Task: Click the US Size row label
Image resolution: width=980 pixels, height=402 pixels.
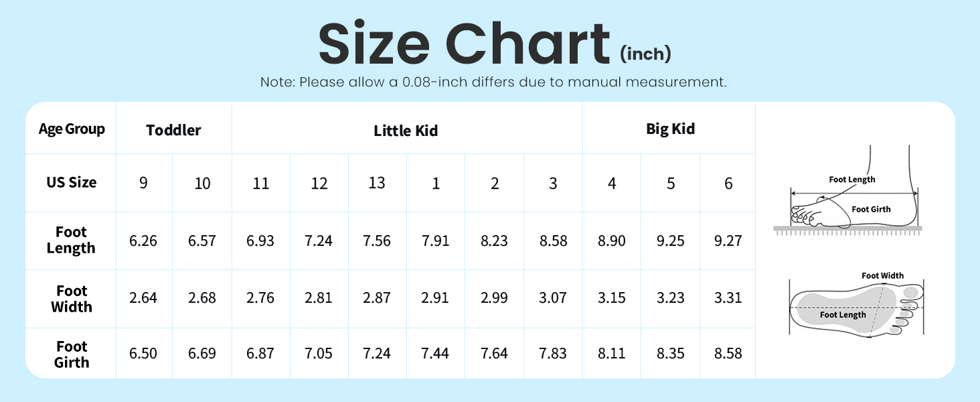Action: pyautogui.click(x=71, y=182)
